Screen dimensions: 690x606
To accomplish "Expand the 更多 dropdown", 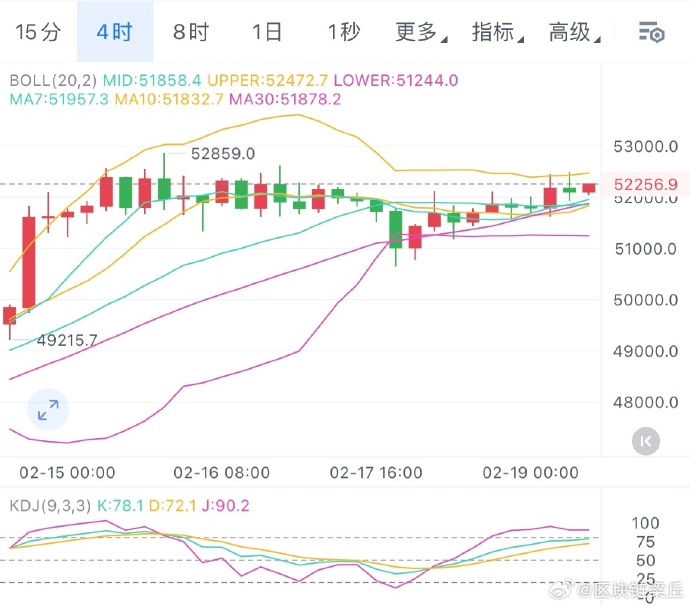I will click(420, 32).
